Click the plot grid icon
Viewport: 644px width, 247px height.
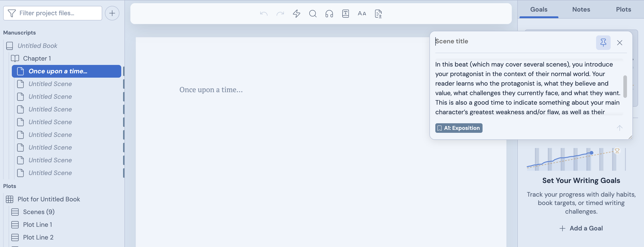pos(10,199)
